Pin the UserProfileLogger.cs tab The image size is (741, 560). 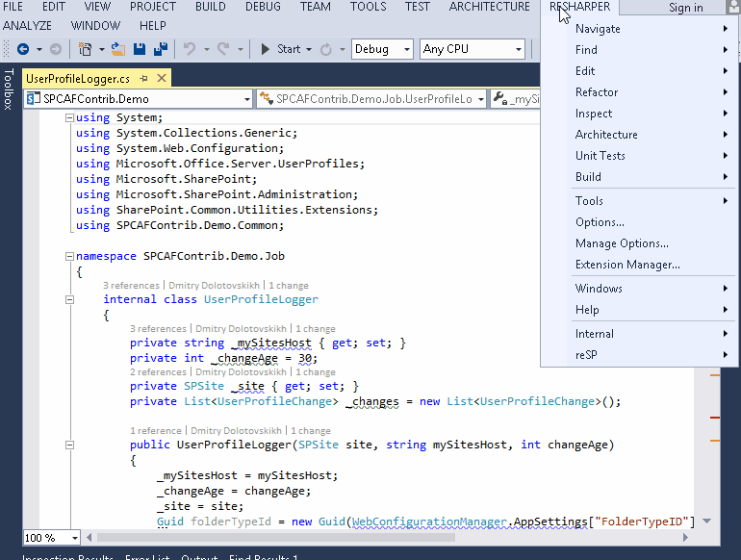(144, 78)
